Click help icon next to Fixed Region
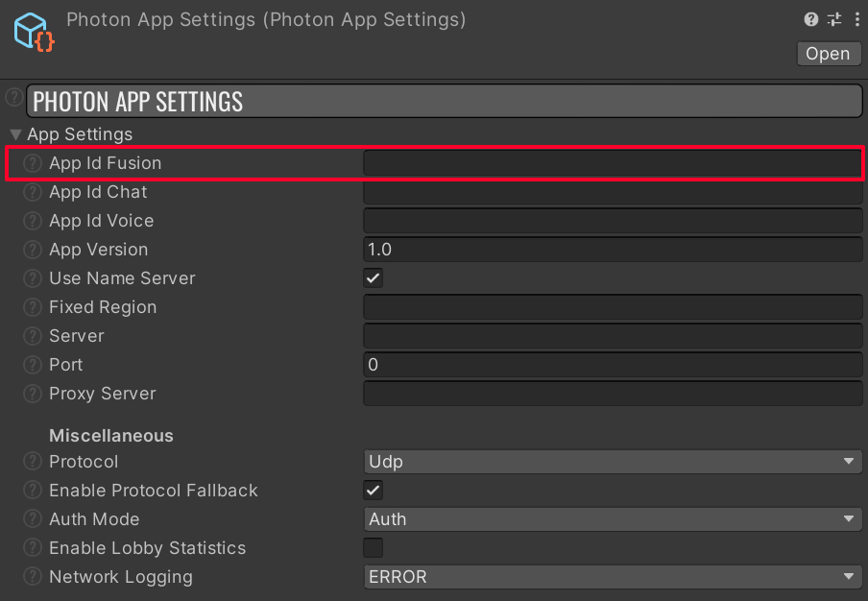The width and height of the screenshot is (868, 601). pyautogui.click(x=33, y=307)
